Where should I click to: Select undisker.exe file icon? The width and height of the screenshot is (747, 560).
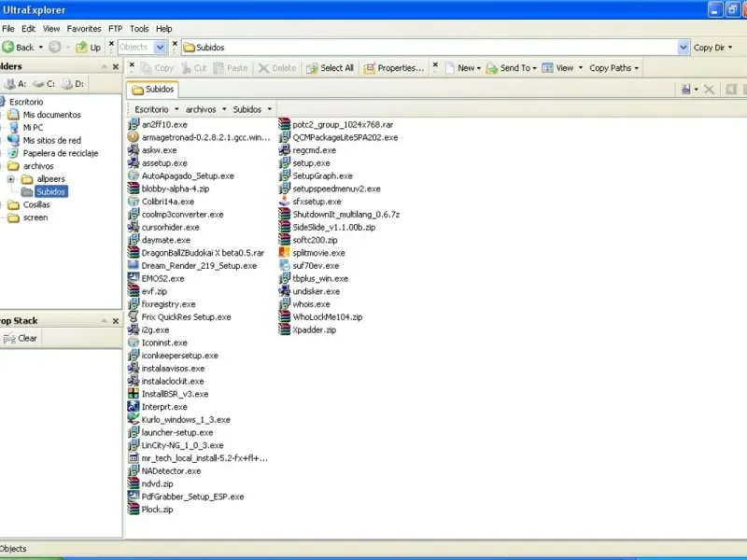tap(285, 291)
